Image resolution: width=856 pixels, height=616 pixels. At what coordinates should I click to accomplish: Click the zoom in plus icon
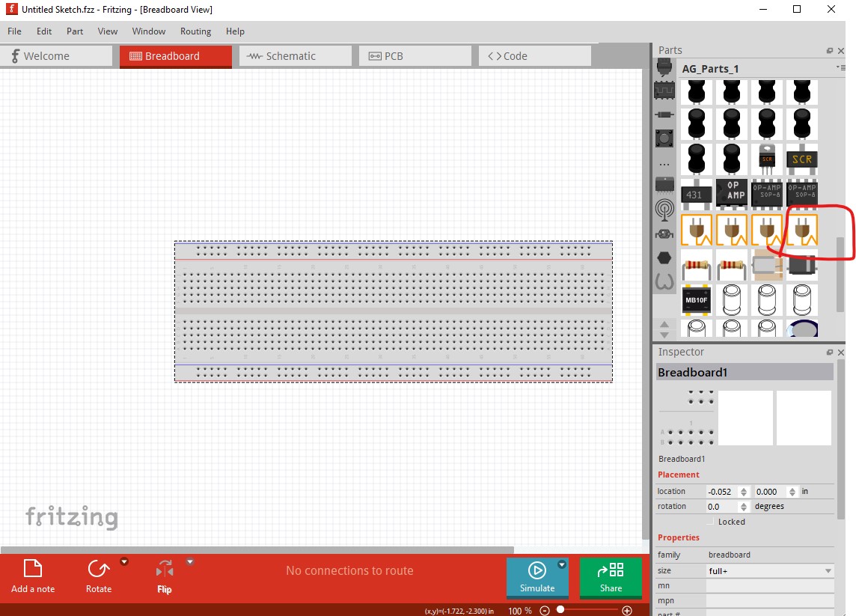[x=627, y=611]
